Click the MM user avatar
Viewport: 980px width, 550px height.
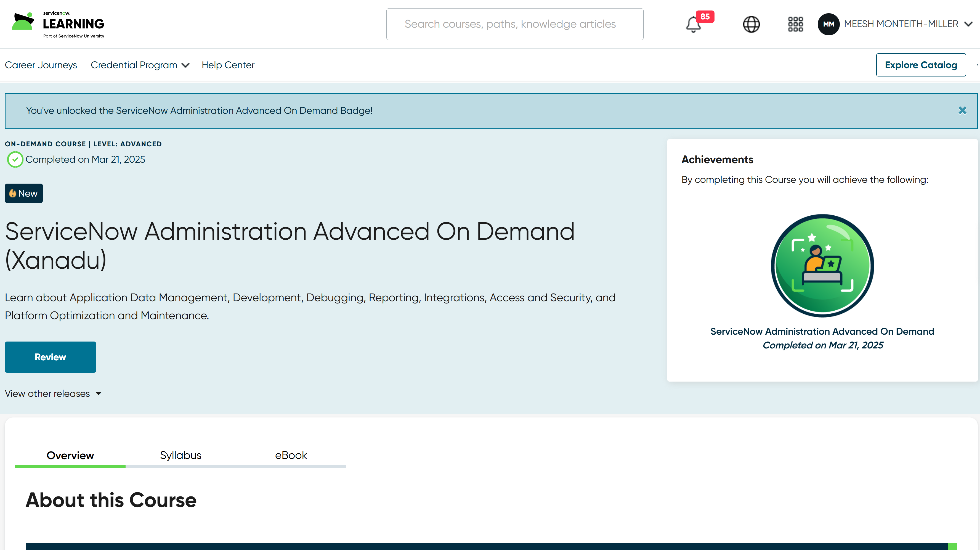828,24
